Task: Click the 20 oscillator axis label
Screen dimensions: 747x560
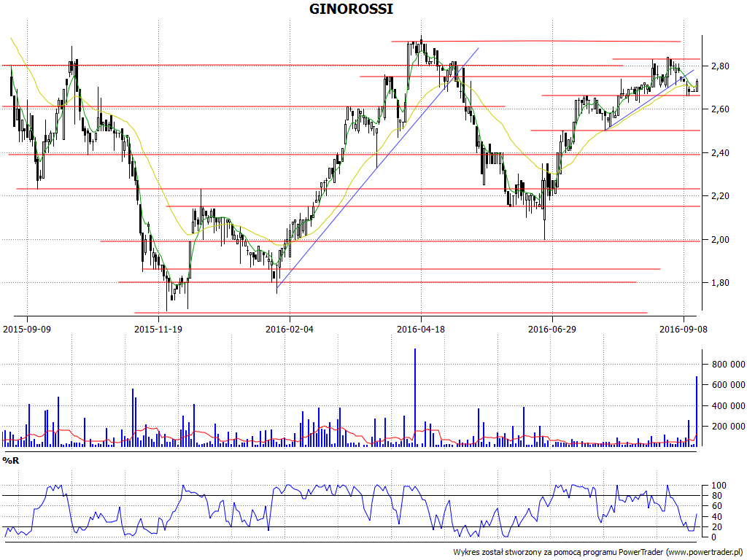Action: tap(716, 527)
